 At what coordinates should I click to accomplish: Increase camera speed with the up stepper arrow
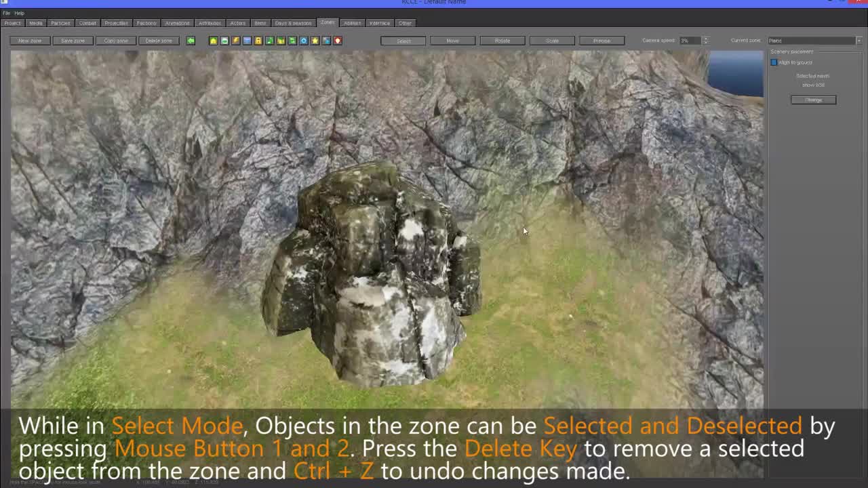[706, 38]
